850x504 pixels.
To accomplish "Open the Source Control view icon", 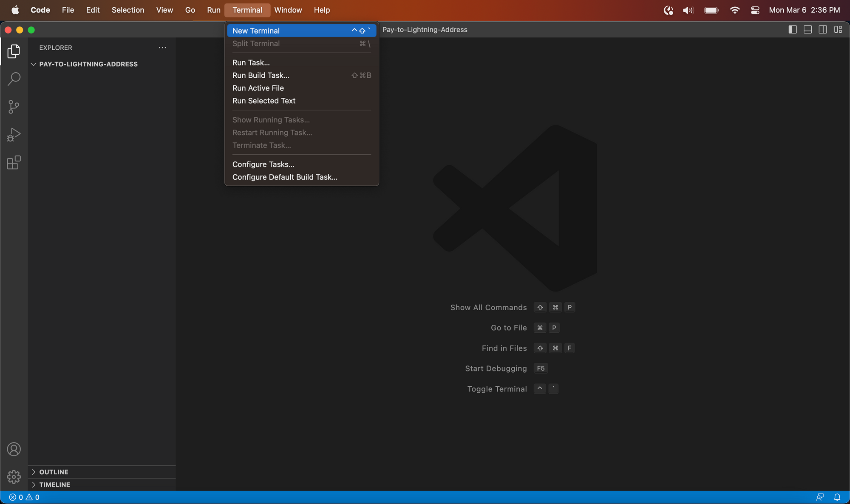I will click(14, 107).
